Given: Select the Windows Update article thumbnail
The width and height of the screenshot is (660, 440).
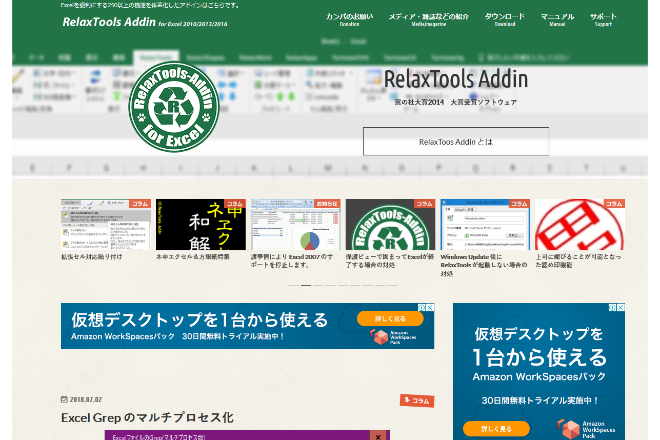Looking at the screenshot, I should pos(484,225).
